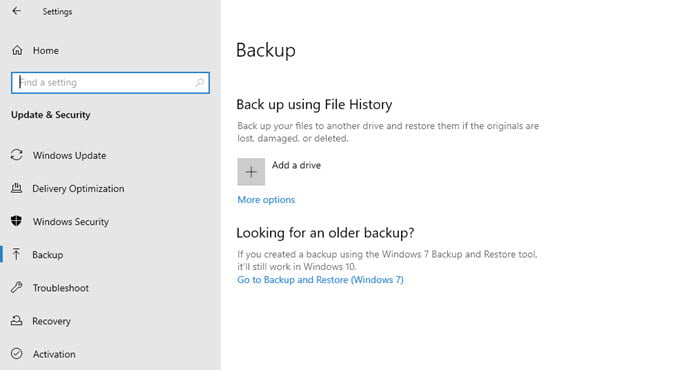Open Go to Backup and Restore (Windows 7)
The image size is (700, 370).
[x=320, y=280]
